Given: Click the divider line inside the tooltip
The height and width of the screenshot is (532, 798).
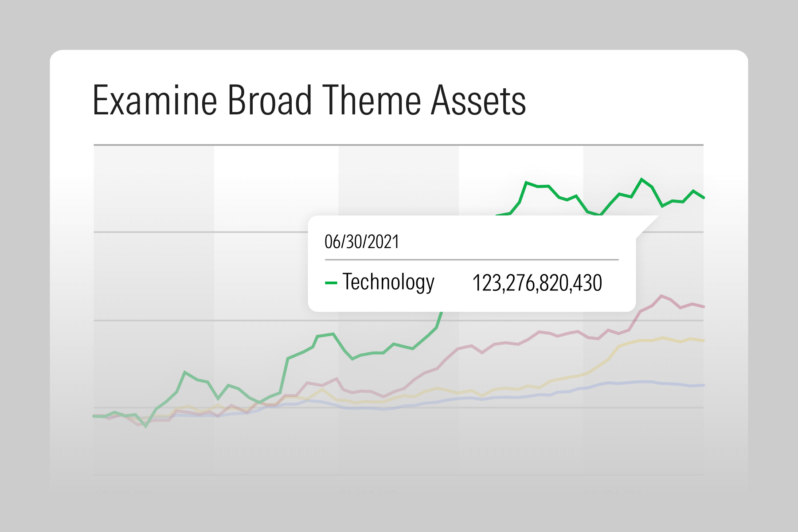Looking at the screenshot, I should [471, 260].
